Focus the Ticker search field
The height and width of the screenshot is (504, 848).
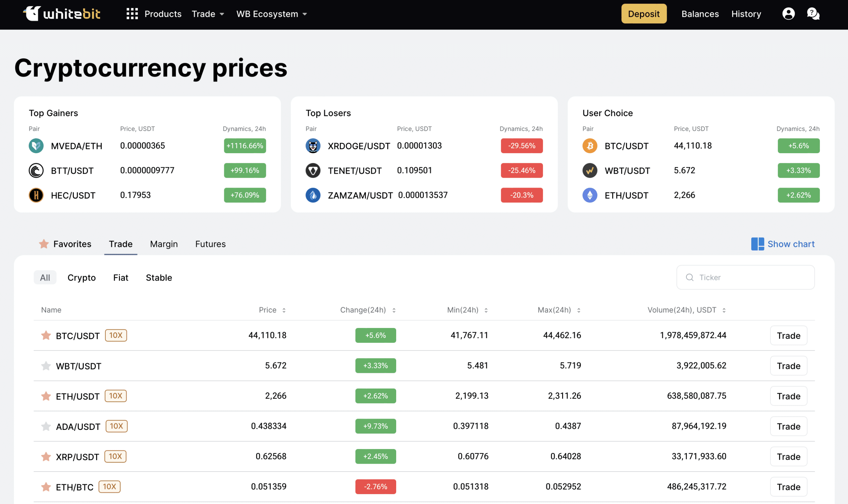point(745,277)
